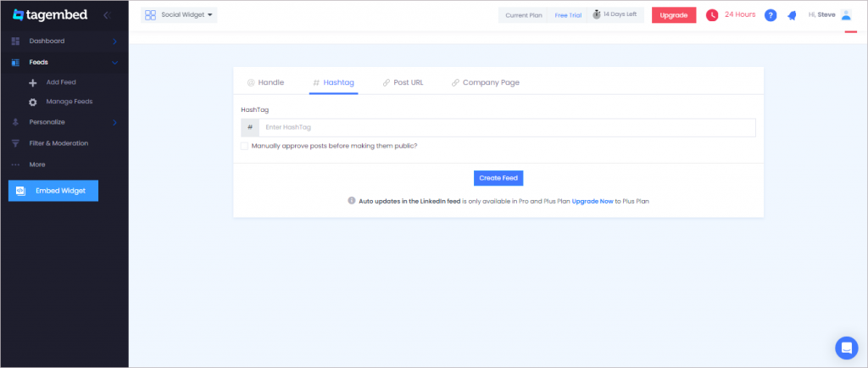Click the Social Widget grid icon
Image resolution: width=868 pixels, height=368 pixels.
coord(150,15)
